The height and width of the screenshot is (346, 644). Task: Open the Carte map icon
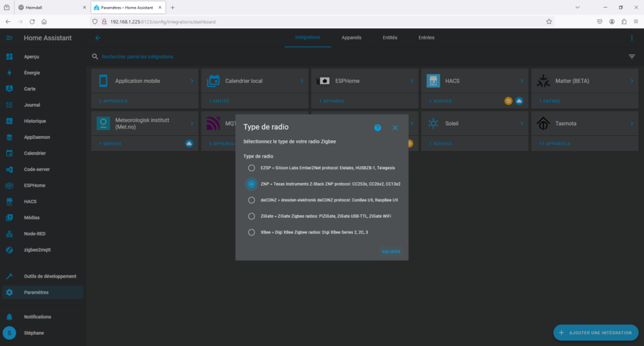[x=9, y=89]
